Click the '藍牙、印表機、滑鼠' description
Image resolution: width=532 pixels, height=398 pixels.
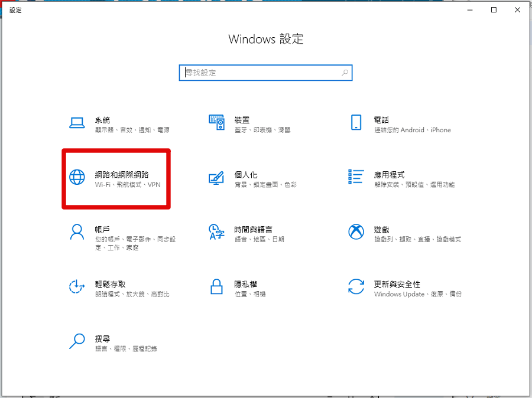tap(262, 130)
